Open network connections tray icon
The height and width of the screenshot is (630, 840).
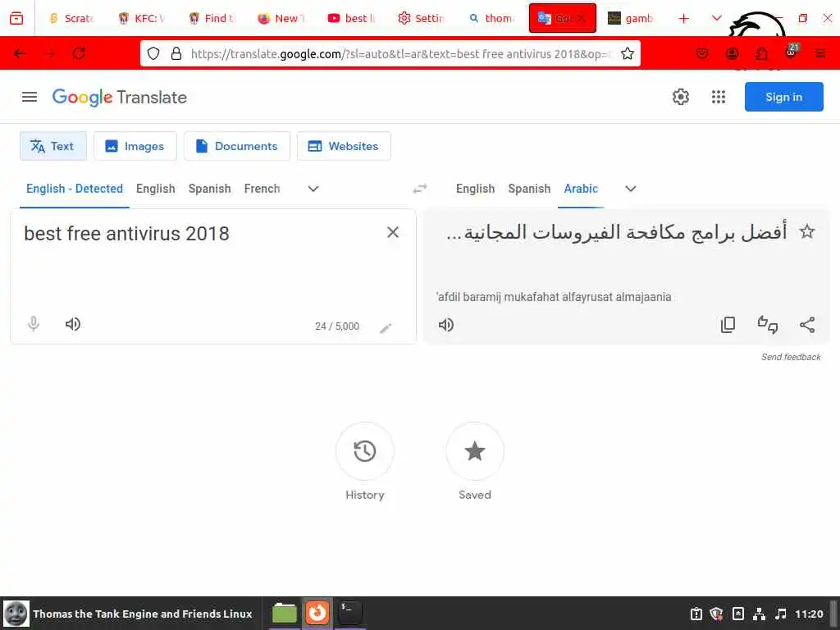(x=759, y=614)
